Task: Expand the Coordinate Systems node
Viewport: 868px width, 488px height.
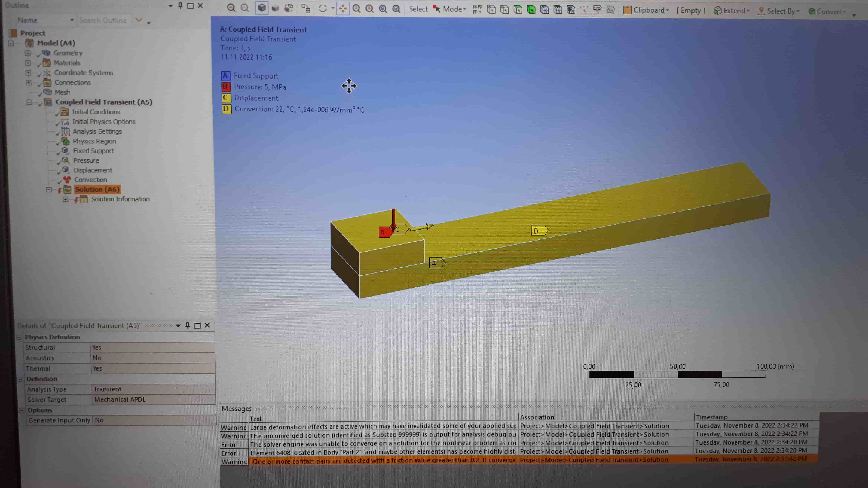Action: click(x=28, y=73)
